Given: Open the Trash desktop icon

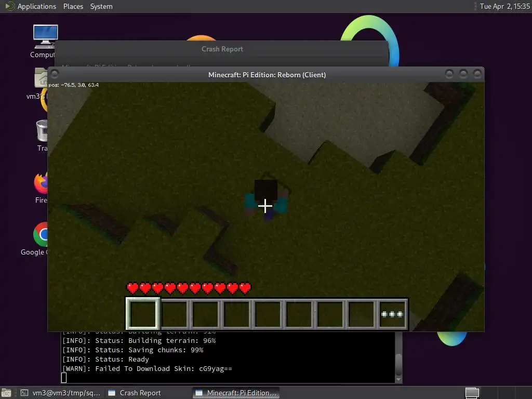Looking at the screenshot, I should coord(42,136).
